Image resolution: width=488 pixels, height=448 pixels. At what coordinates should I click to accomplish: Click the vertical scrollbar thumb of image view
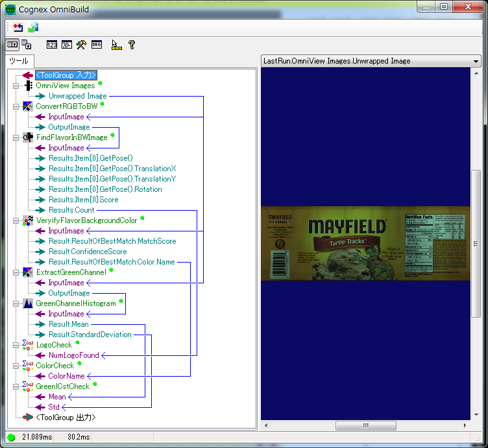point(476,243)
